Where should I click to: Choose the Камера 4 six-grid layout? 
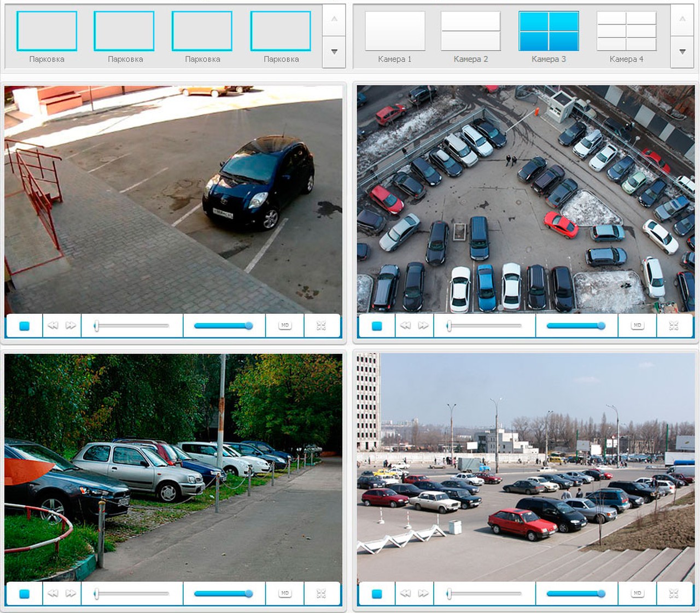tap(627, 31)
